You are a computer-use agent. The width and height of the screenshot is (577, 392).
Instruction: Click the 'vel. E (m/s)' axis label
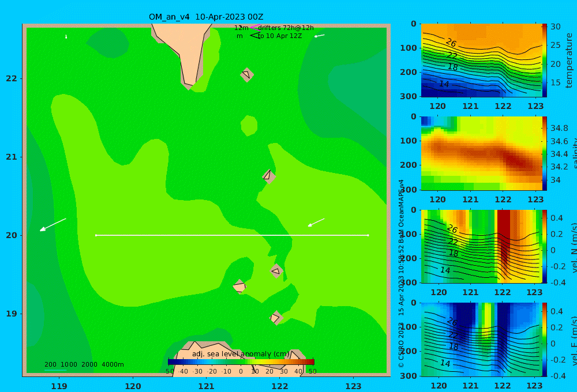coord(574,341)
